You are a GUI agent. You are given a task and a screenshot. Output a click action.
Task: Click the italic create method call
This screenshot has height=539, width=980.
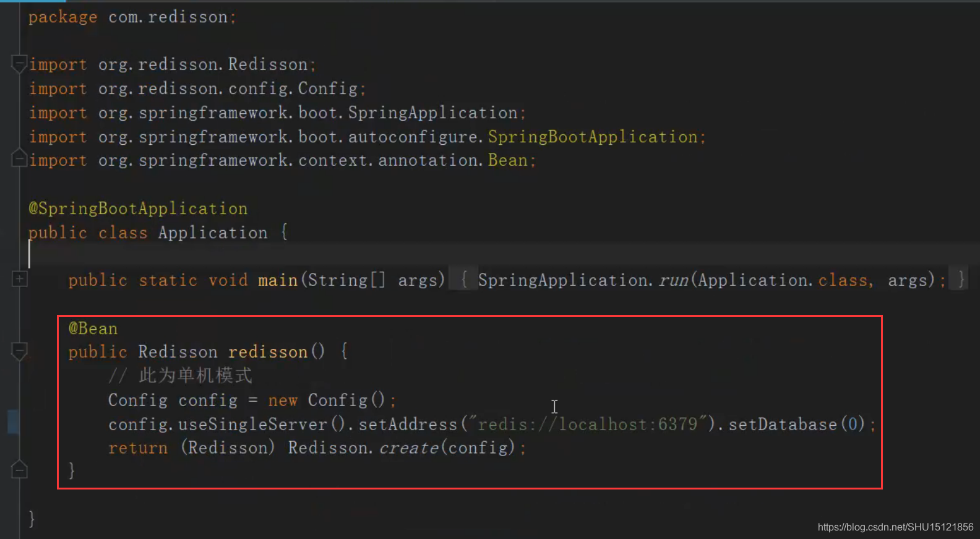(x=408, y=448)
